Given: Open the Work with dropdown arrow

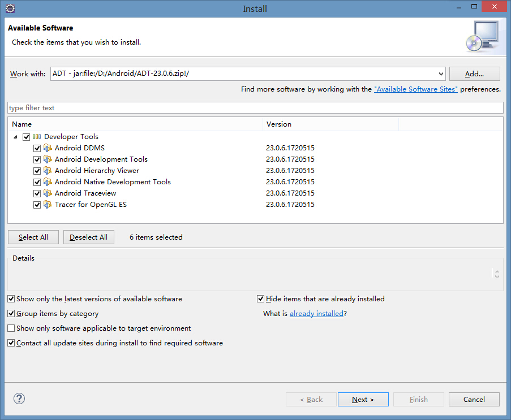Looking at the screenshot, I should pos(441,74).
